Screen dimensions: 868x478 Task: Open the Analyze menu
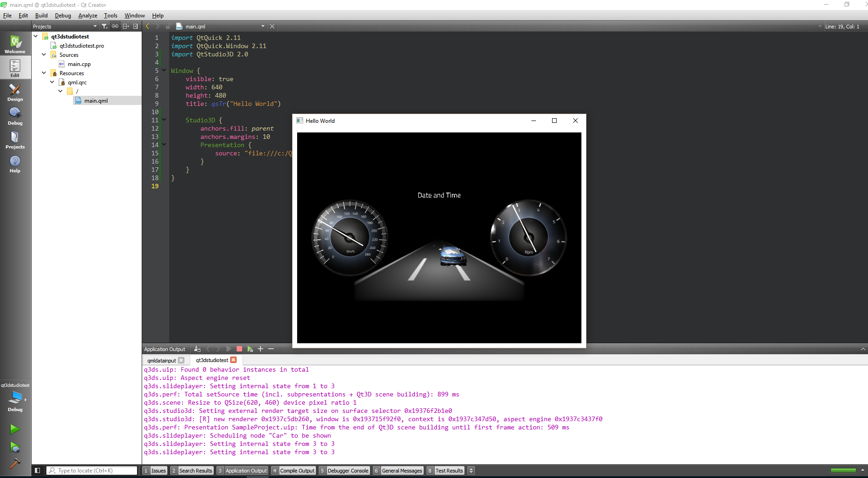[x=88, y=16]
